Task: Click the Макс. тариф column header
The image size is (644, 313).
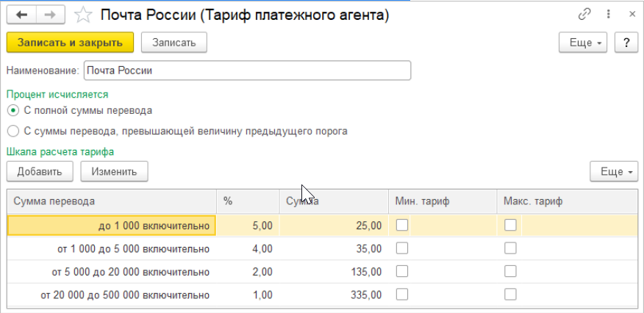Action: [x=567, y=201]
